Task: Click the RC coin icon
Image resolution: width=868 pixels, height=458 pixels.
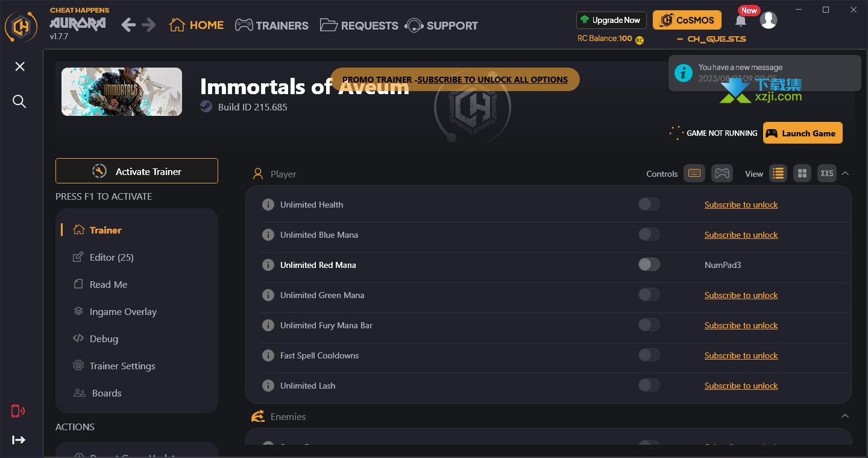Action: pos(640,40)
